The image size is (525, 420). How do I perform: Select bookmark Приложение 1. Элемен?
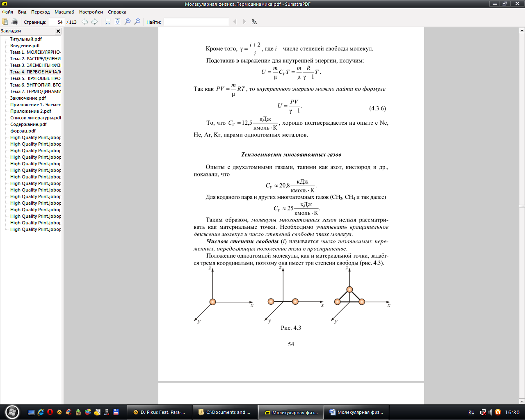[x=36, y=105]
